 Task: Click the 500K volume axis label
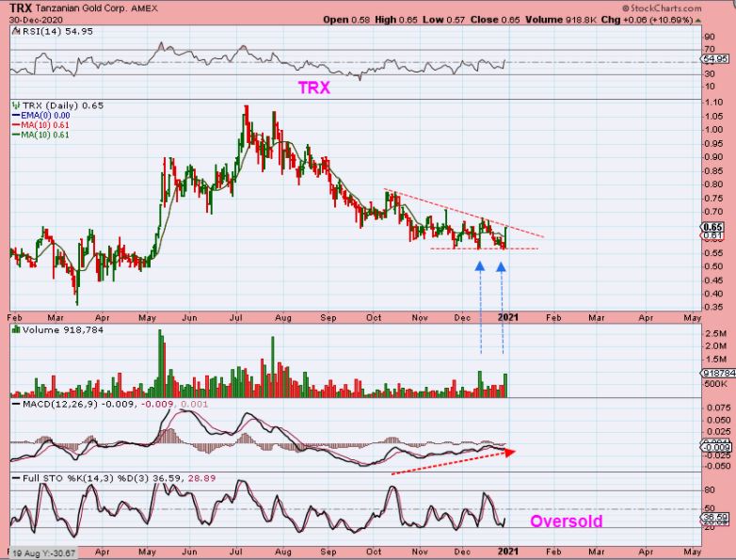716,384
